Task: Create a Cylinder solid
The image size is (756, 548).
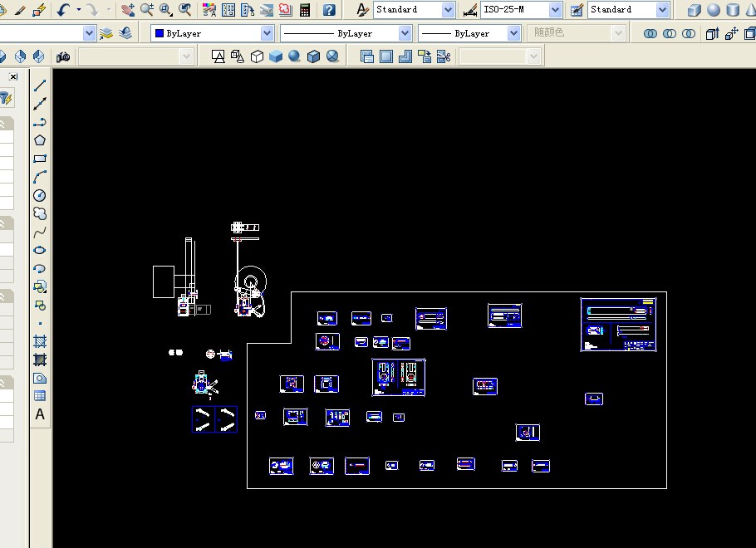Action: click(733, 10)
